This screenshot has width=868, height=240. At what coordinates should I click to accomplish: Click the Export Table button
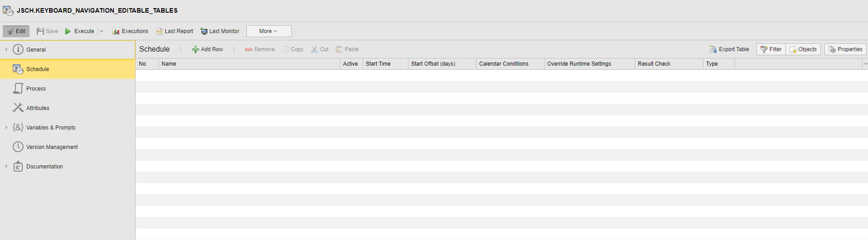(729, 49)
